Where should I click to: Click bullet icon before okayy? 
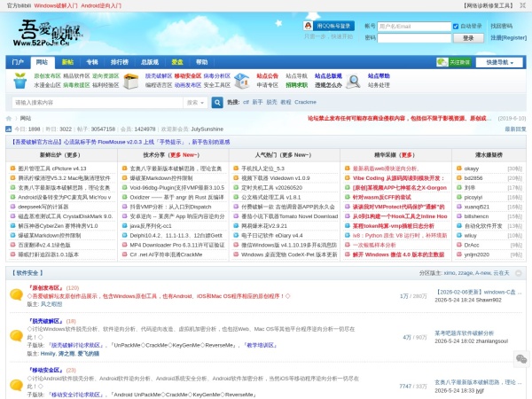459,168
